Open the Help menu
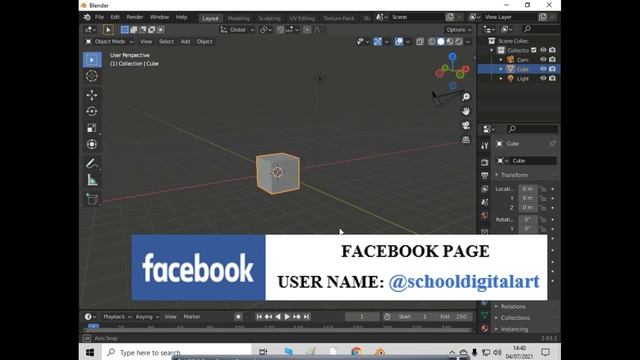The width and height of the screenshot is (640, 360). click(181, 17)
